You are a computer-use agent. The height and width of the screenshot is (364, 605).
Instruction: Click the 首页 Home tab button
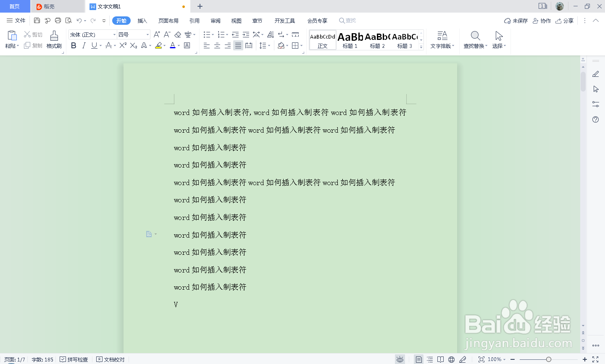(15, 6)
